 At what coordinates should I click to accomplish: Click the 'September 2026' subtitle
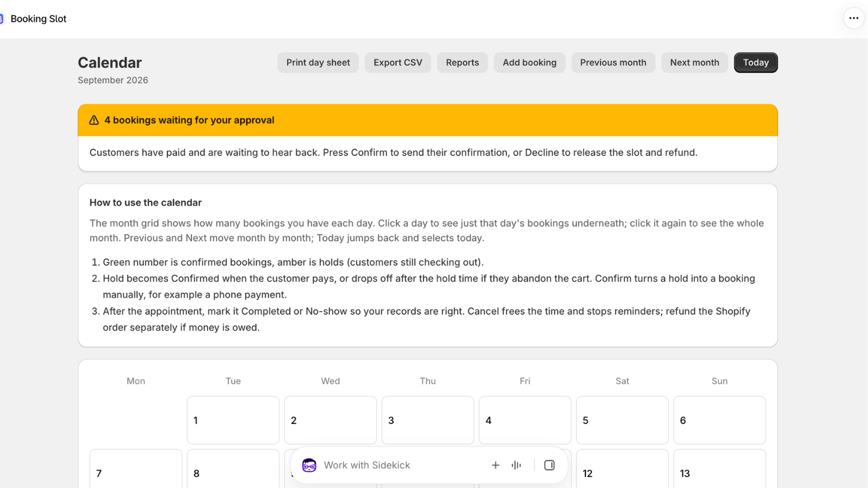pos(113,80)
